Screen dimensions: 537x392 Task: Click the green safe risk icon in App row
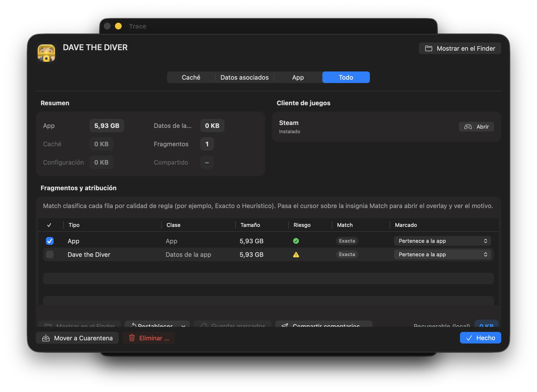coord(296,241)
